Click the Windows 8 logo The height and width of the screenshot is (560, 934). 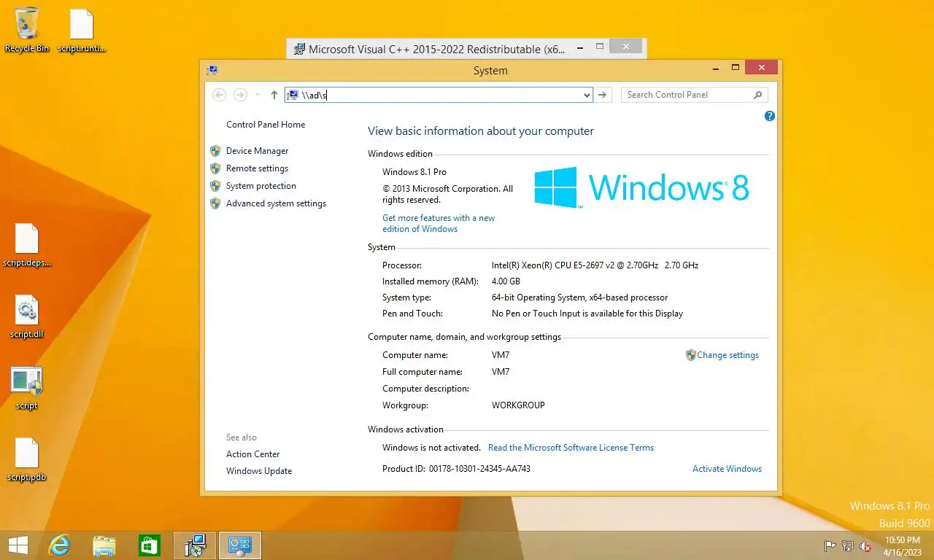[x=641, y=188]
